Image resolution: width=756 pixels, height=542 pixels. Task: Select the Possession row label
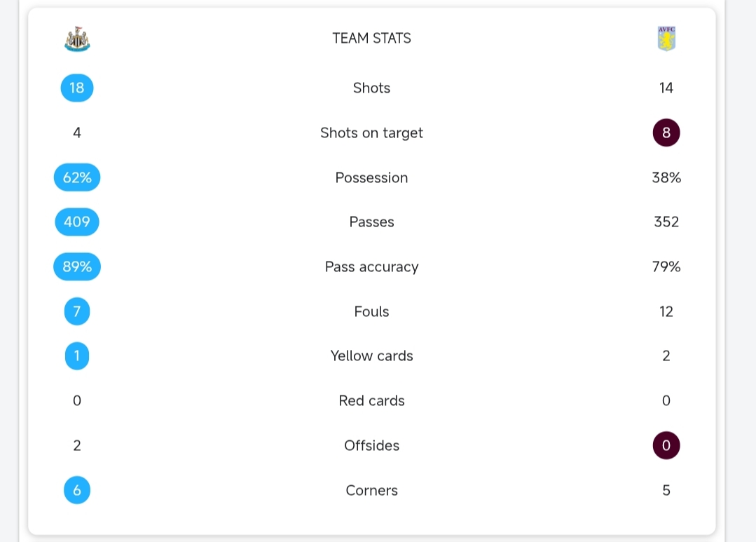pyautogui.click(x=371, y=177)
